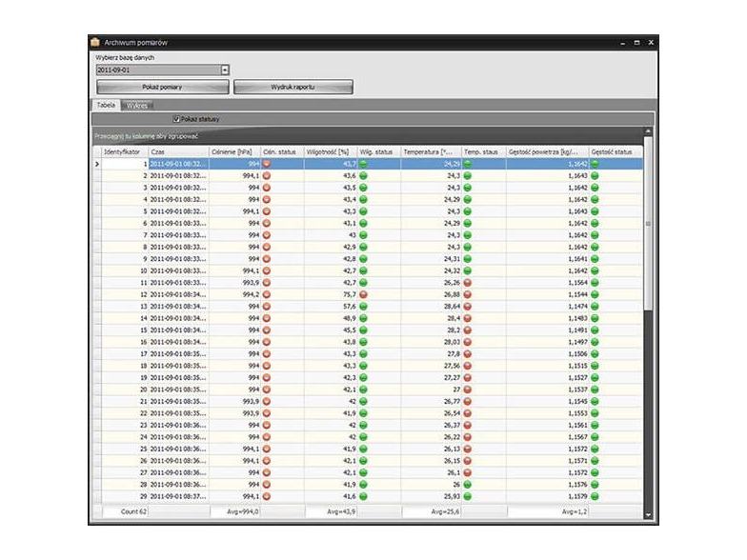The image size is (747, 560).
Task: Click the Archiwum pomiarów window icon
Action: pyautogui.click(x=95, y=42)
